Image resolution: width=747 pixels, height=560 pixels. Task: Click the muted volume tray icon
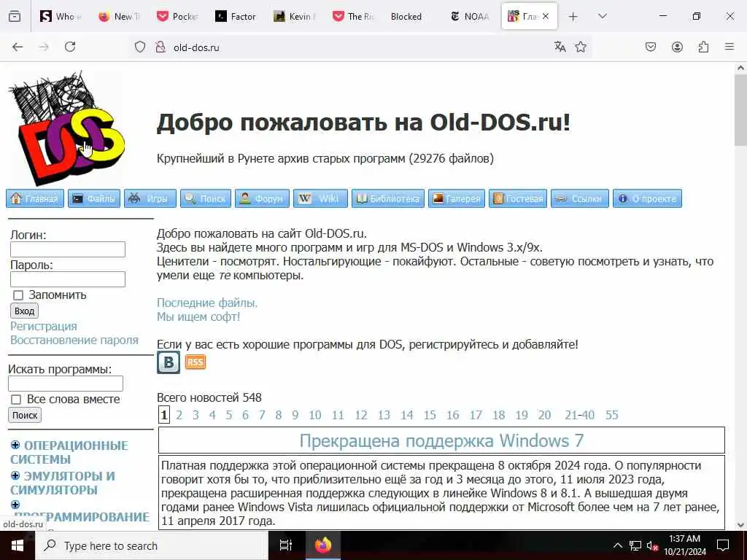pos(652,545)
